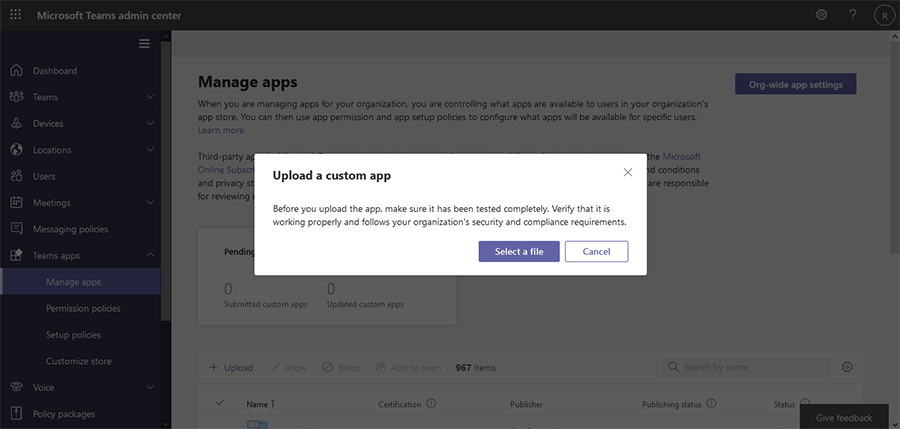Viewport: 900px width, 429px height.
Task: Sort by Name arrow icon
Action: click(273, 404)
